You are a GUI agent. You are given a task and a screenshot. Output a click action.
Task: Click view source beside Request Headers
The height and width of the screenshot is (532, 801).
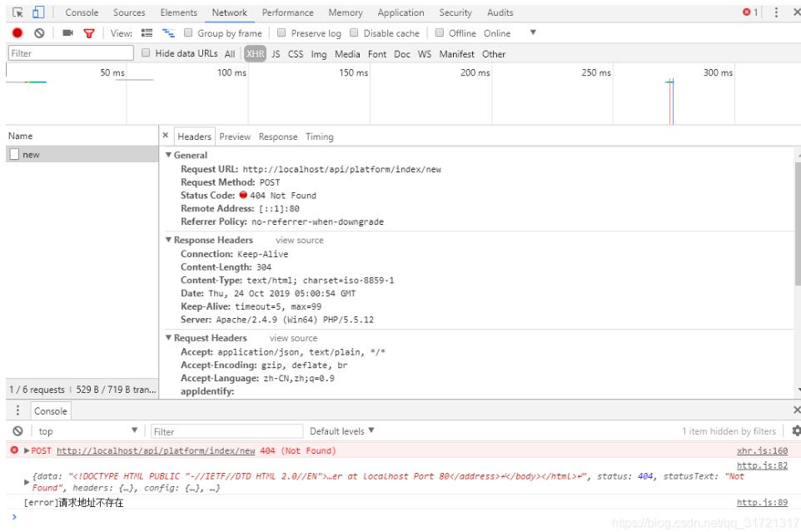point(293,338)
